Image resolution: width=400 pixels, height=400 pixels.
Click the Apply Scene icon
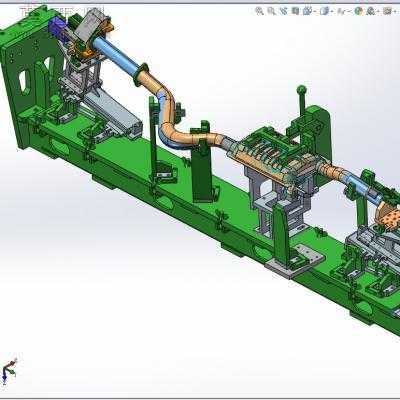pyautogui.click(x=371, y=11)
